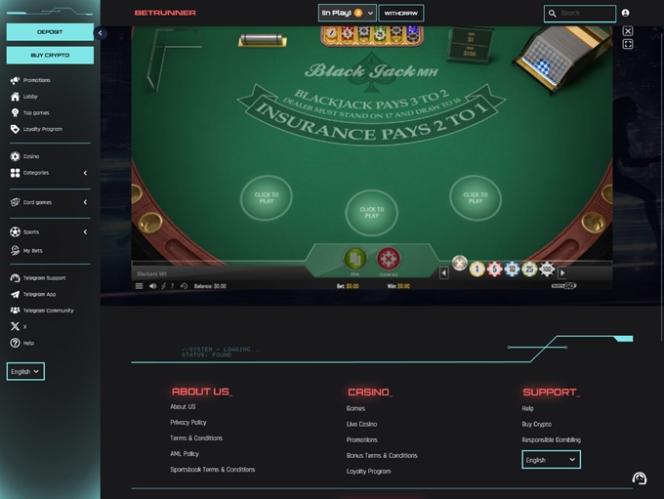
Task: Open the X social link icon
Action: 15,326
